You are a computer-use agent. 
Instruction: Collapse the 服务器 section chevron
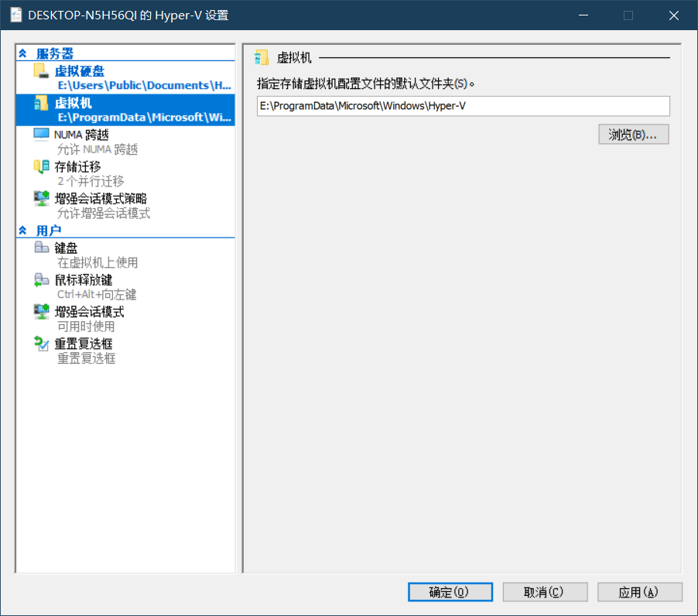coord(22,54)
